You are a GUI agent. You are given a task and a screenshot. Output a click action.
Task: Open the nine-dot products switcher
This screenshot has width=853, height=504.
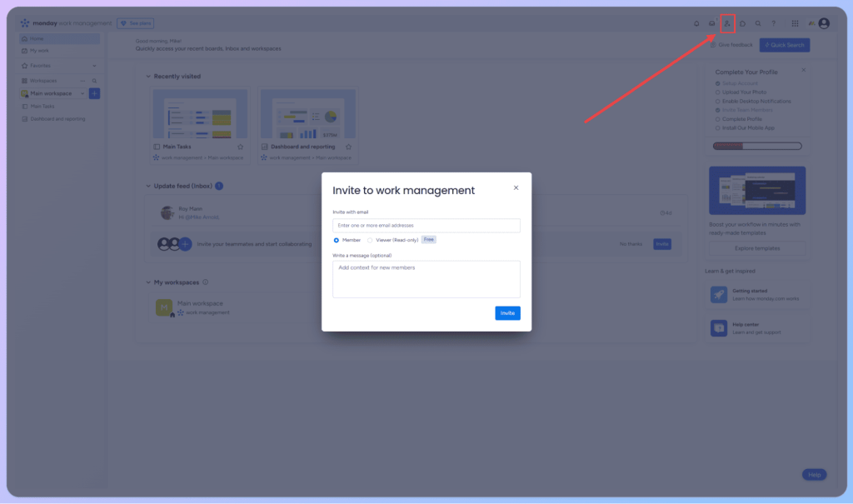[x=795, y=23]
